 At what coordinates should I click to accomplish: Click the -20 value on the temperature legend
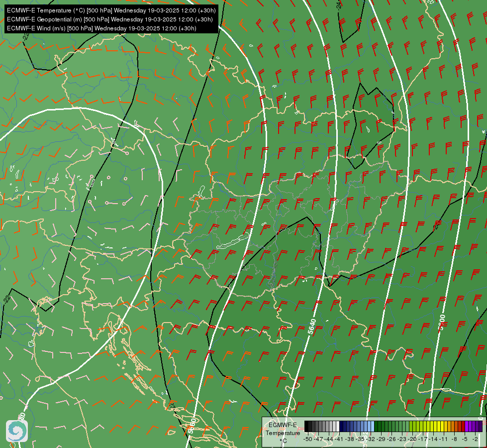pyautogui.click(x=412, y=440)
